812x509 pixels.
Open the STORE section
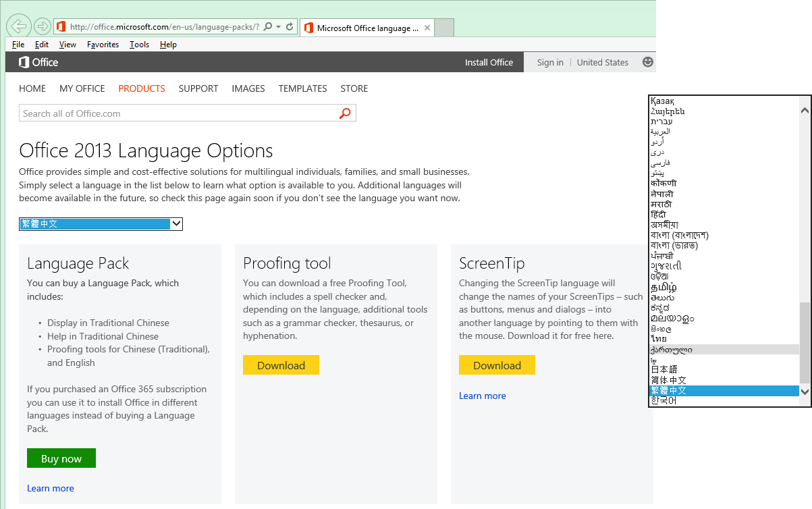pyautogui.click(x=354, y=88)
